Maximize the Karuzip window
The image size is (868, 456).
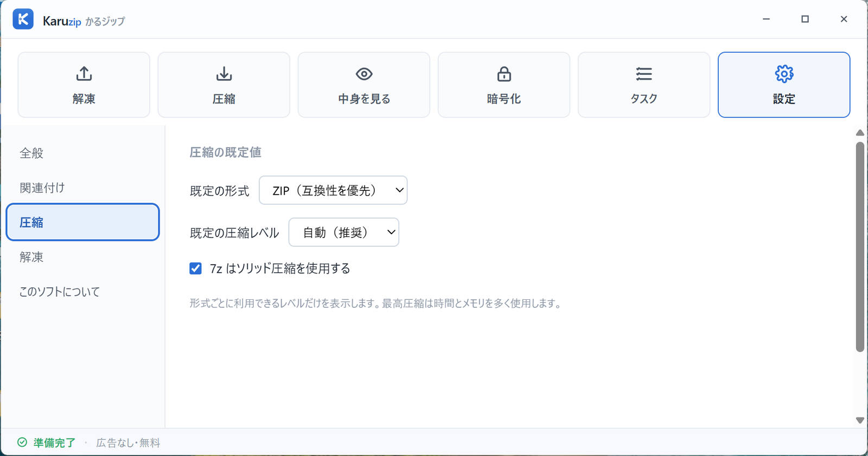805,19
